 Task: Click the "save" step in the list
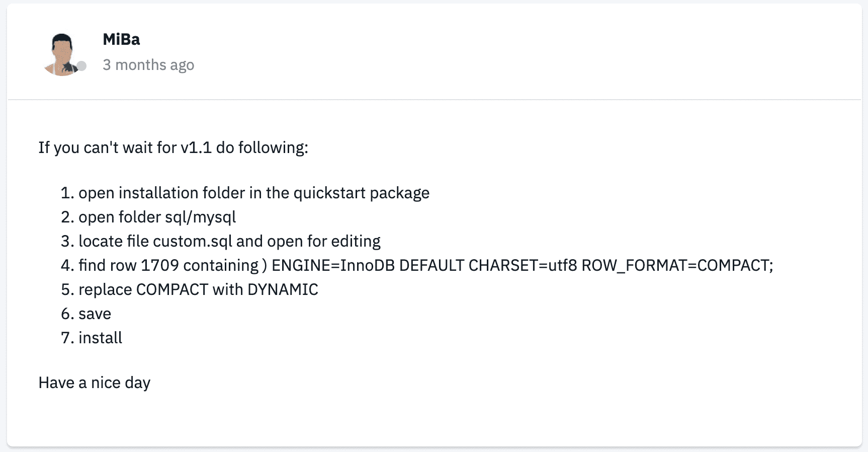pos(95,314)
